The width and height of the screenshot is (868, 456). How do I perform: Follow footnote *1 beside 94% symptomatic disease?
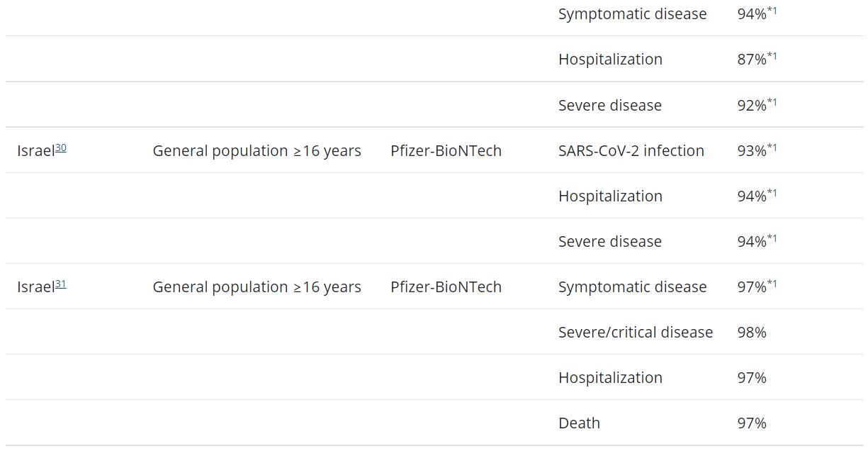pyautogui.click(x=772, y=11)
